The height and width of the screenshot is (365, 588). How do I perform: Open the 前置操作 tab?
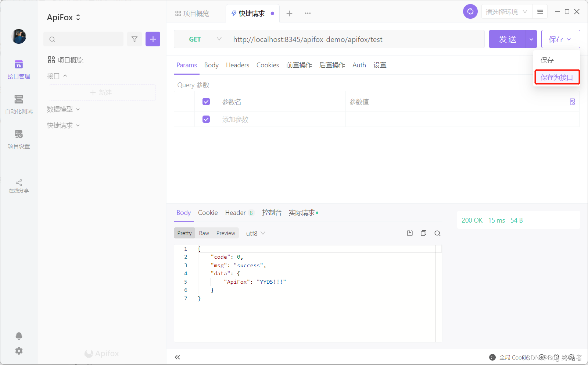[299, 65]
